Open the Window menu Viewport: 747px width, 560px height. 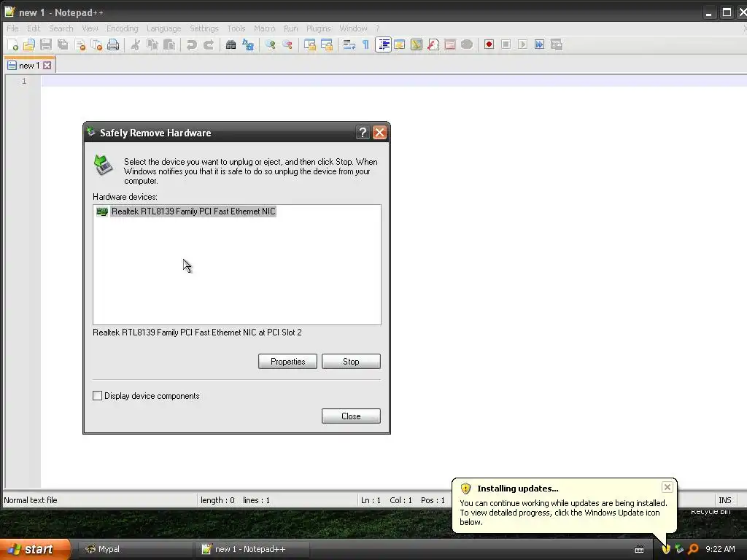click(x=353, y=28)
